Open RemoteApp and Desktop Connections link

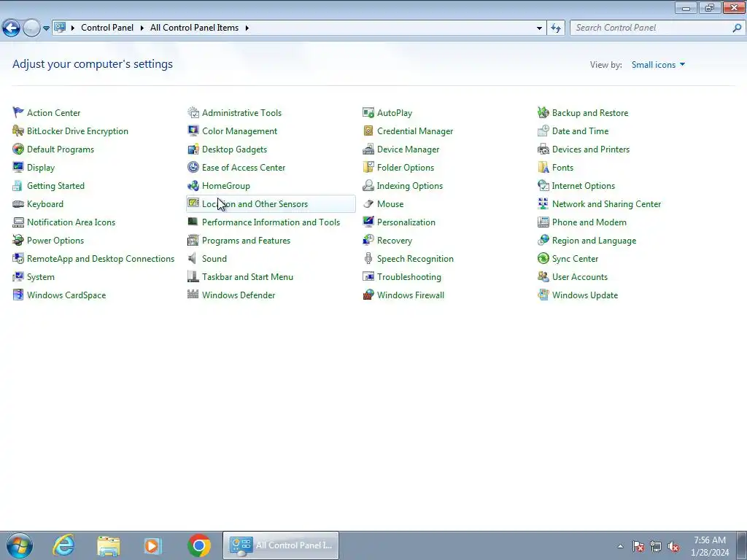(101, 259)
